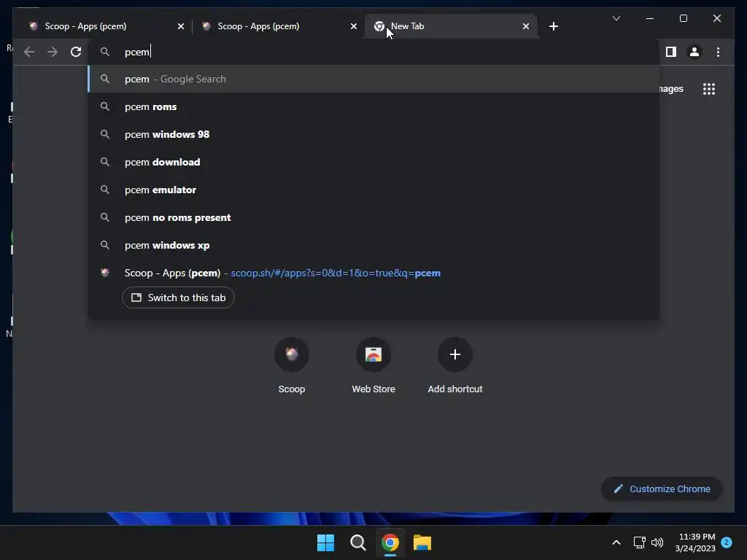Viewport: 747px width, 560px height.
Task: Open Windows taskbar search
Action: (x=357, y=542)
